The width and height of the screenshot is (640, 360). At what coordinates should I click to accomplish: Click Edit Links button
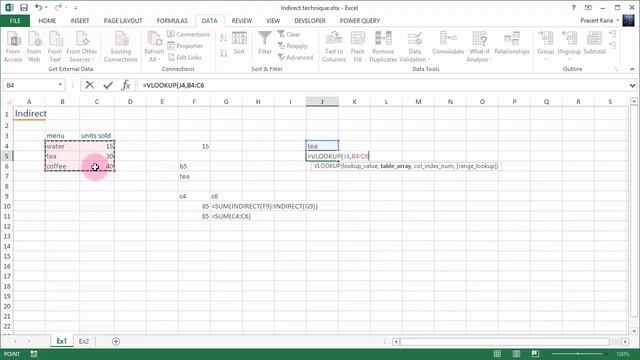click(x=184, y=57)
